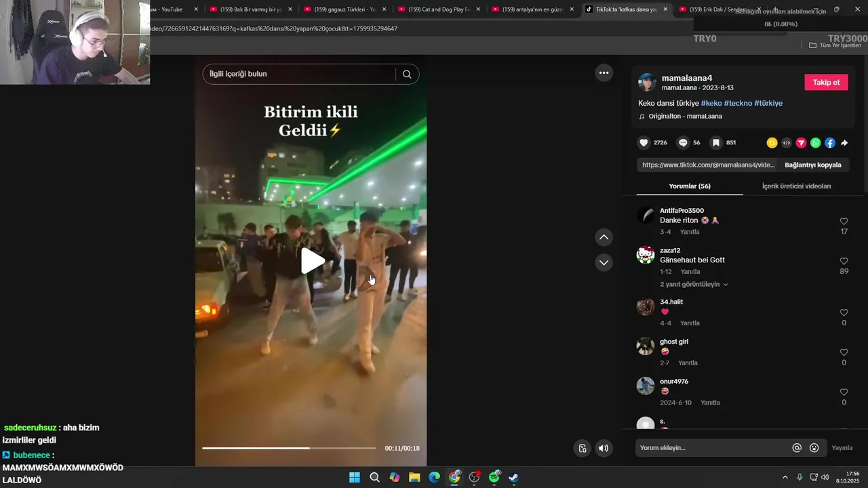Switch to the Yorumlar (56) tab
This screenshot has height=488, width=868.
click(x=690, y=186)
